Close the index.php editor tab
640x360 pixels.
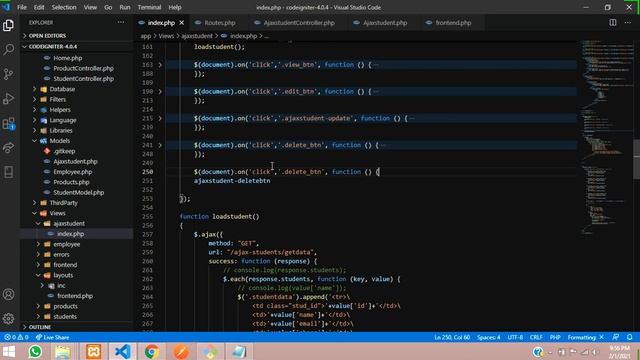click(x=182, y=23)
